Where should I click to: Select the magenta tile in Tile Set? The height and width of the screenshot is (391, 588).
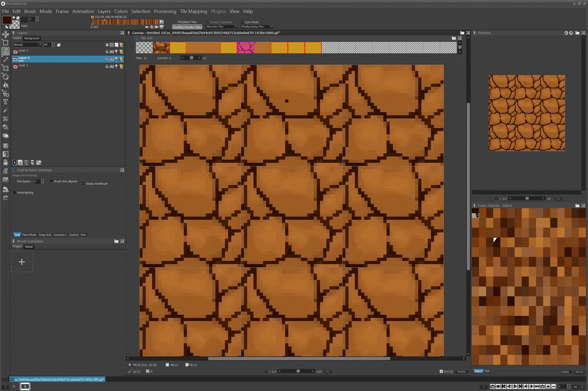(245, 48)
